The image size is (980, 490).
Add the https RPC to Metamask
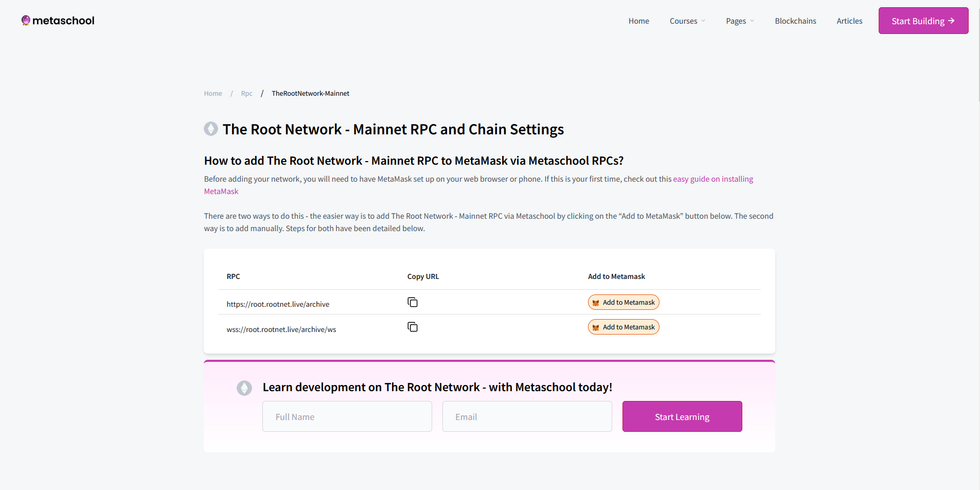coord(623,302)
